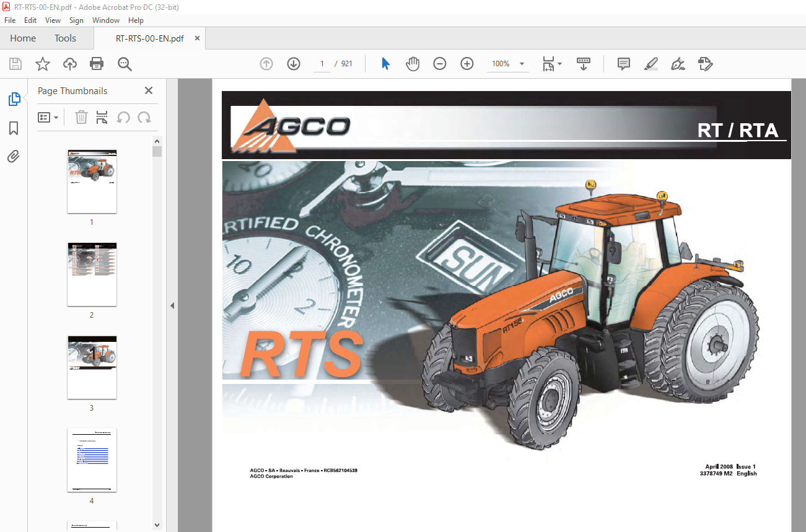Viewport: 806px width, 532px height.
Task: Click the Save file icon
Action: coord(15,64)
